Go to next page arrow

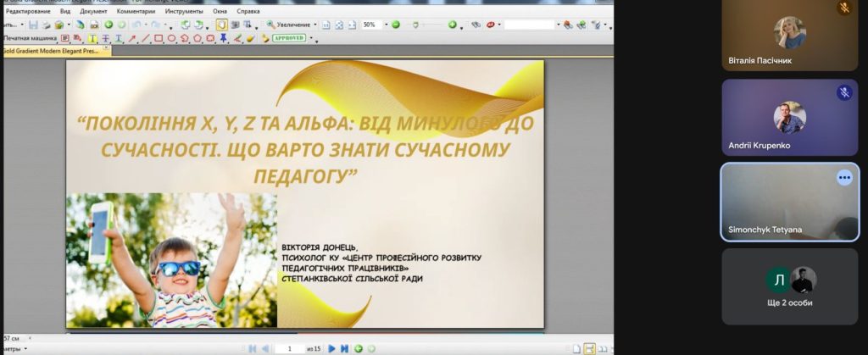tap(331, 348)
